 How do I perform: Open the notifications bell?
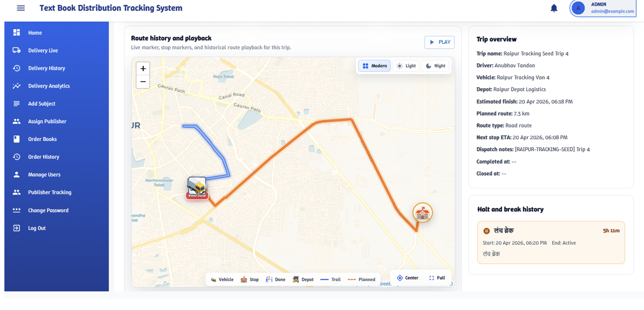click(x=554, y=8)
